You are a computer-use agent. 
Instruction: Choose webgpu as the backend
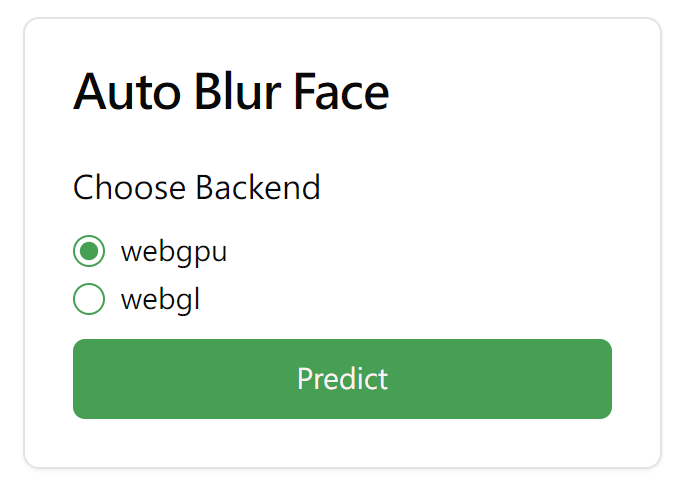89,252
